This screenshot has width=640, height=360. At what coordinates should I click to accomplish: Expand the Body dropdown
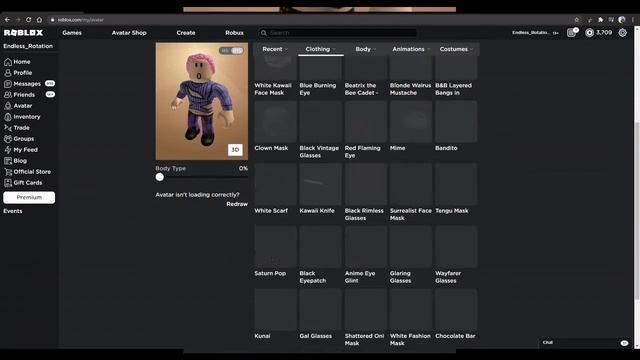point(366,49)
